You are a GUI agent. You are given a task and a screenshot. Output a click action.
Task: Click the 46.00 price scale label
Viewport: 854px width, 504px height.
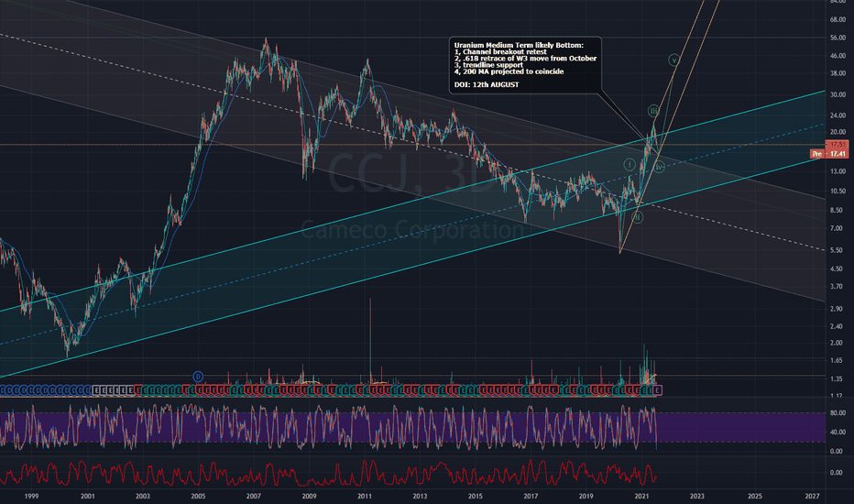(x=838, y=56)
